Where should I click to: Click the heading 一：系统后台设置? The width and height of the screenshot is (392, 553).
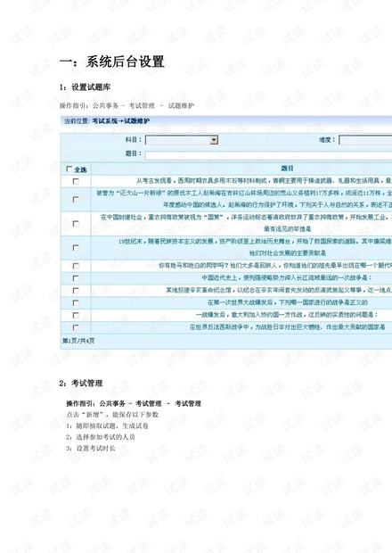(x=112, y=62)
